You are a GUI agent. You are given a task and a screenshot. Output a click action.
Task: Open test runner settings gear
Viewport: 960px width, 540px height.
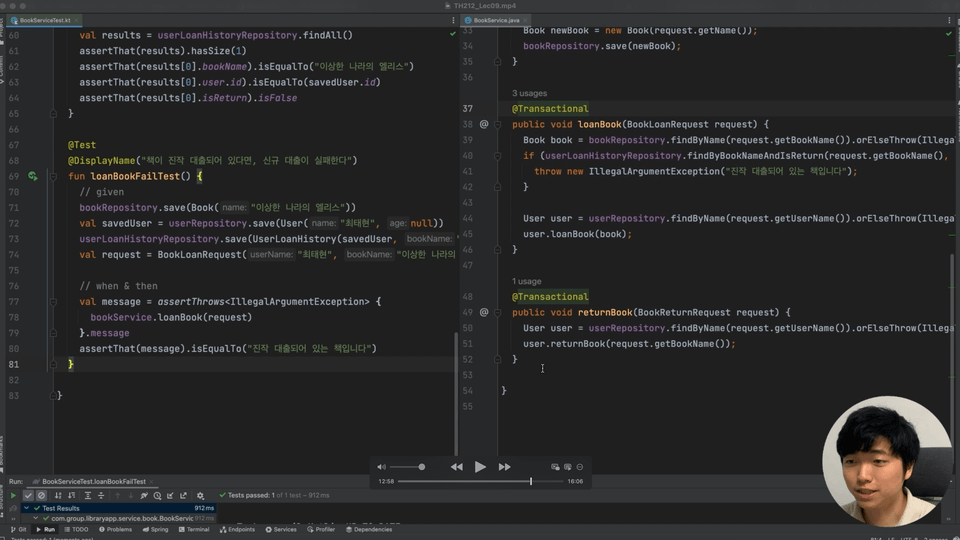tap(201, 495)
